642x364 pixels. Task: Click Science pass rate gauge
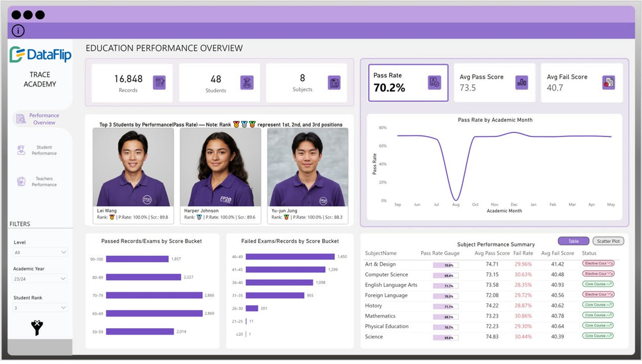(x=445, y=338)
